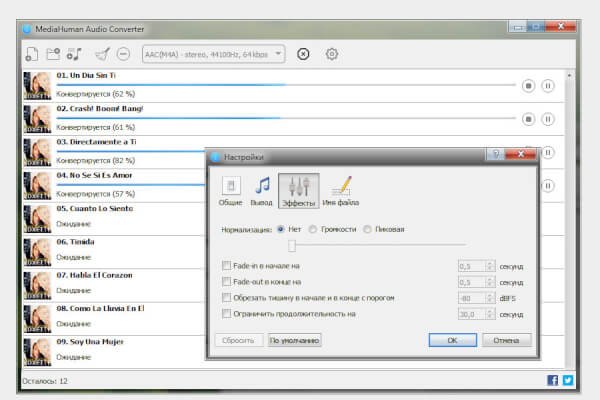This screenshot has width=600, height=400.
Task: Select the Имя файла tab in settings
Action: [341, 191]
